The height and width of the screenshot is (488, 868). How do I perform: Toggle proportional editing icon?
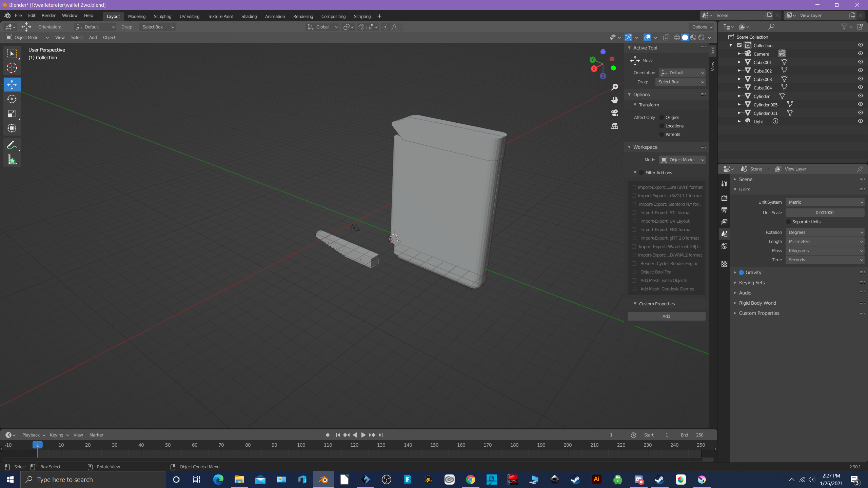pyautogui.click(x=385, y=27)
